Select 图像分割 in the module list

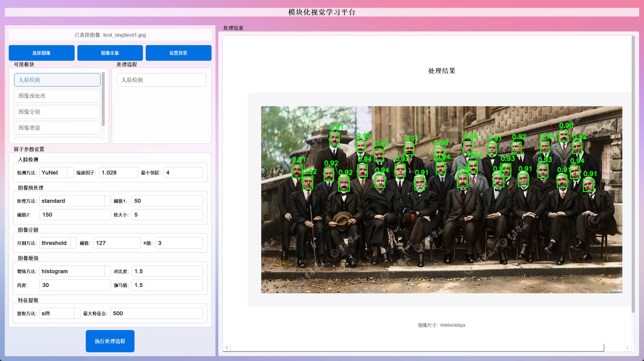[57, 112]
